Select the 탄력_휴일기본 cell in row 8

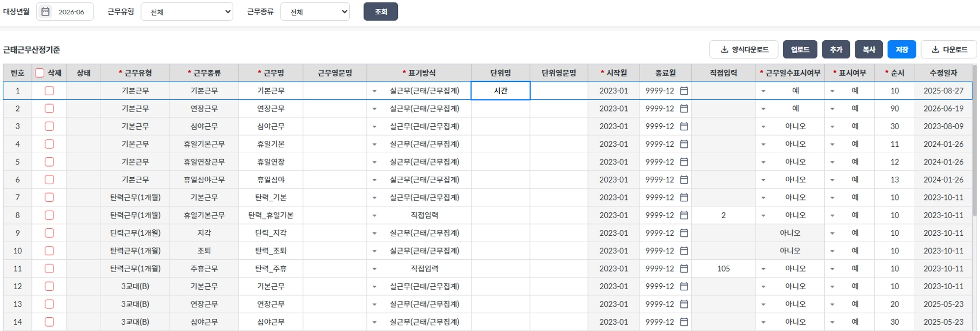click(x=271, y=215)
